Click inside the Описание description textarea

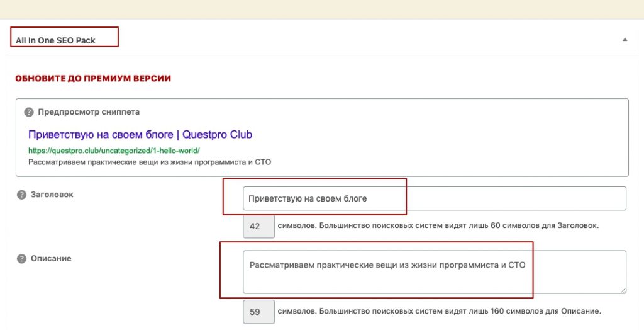[x=435, y=272]
